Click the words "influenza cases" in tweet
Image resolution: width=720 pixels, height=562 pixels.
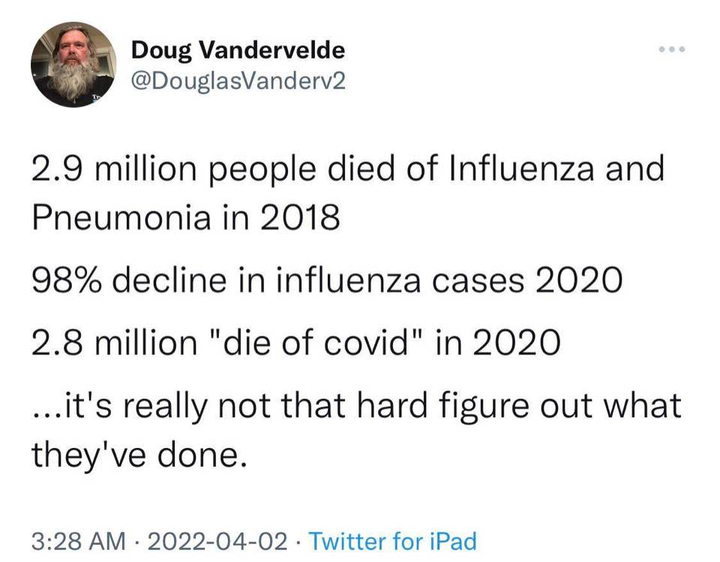[410, 281]
